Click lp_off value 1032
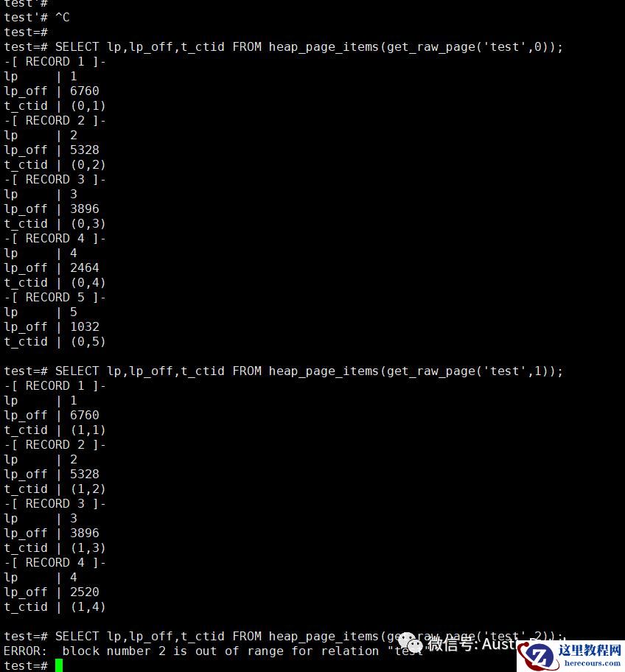625x672 pixels. 85,326
